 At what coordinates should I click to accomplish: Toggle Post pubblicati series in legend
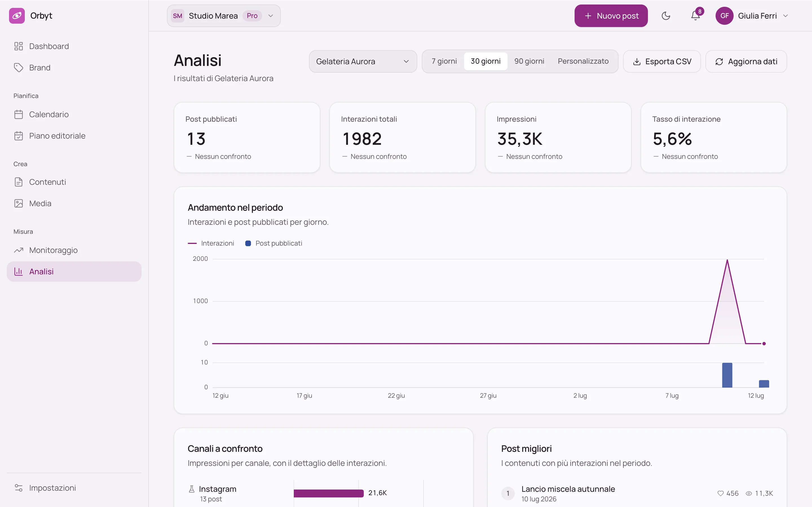273,243
